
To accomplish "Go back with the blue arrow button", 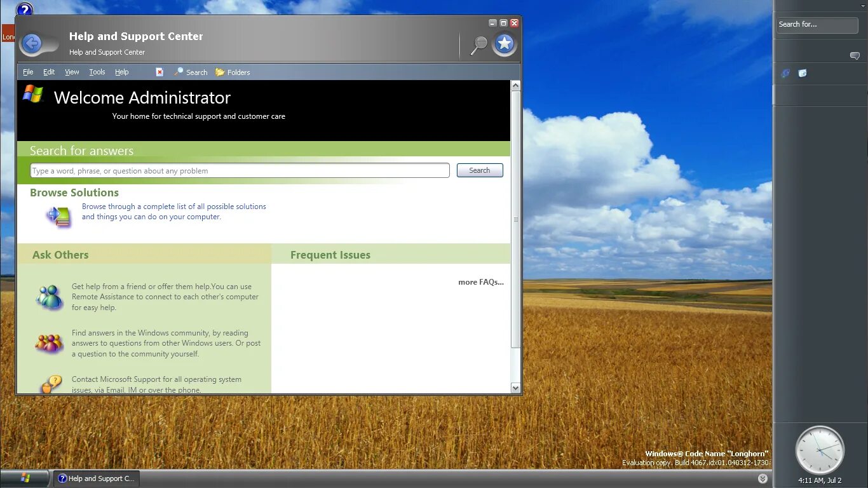I will [x=31, y=43].
